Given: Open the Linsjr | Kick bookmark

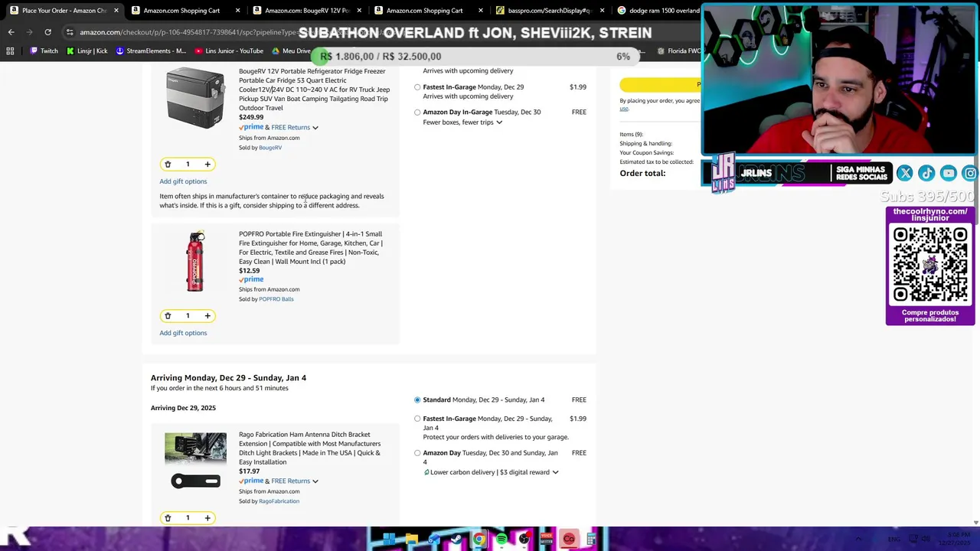Looking at the screenshot, I should (87, 51).
